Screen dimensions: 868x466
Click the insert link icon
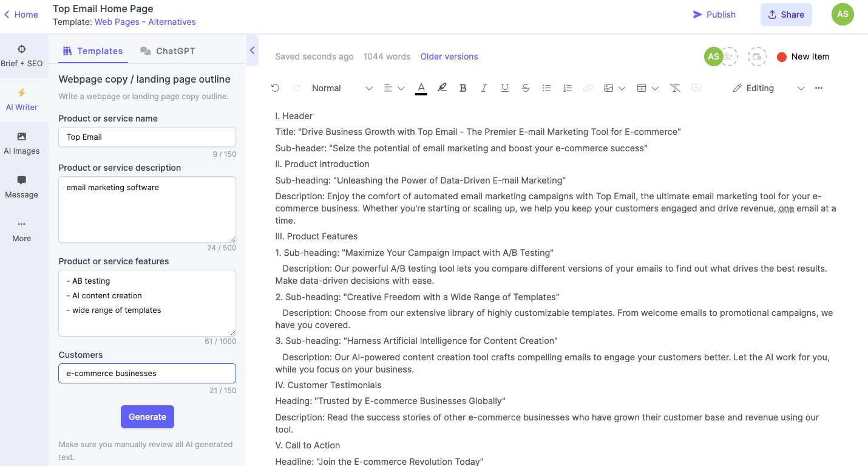[588, 88]
